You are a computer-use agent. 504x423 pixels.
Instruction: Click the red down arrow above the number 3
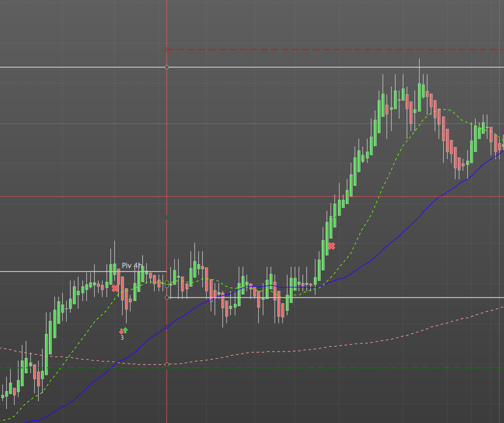pos(121,331)
